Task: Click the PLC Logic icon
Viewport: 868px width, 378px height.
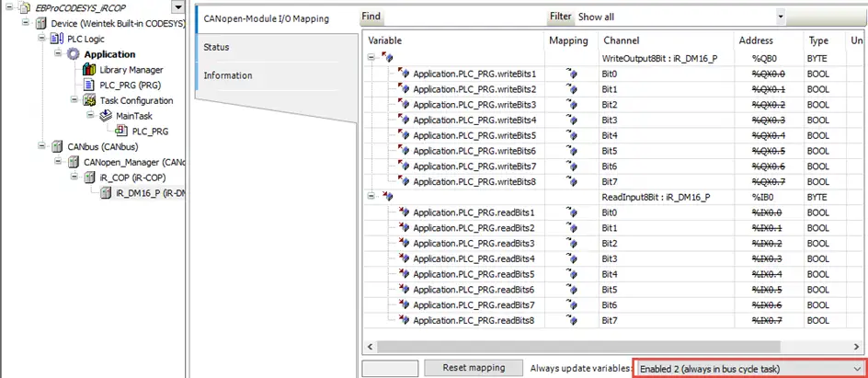Action: pos(56,39)
